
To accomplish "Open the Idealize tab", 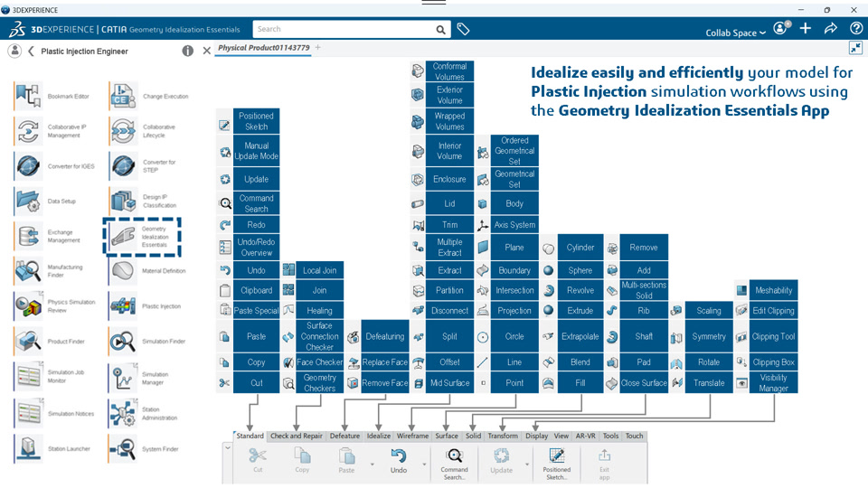I will [x=379, y=436].
